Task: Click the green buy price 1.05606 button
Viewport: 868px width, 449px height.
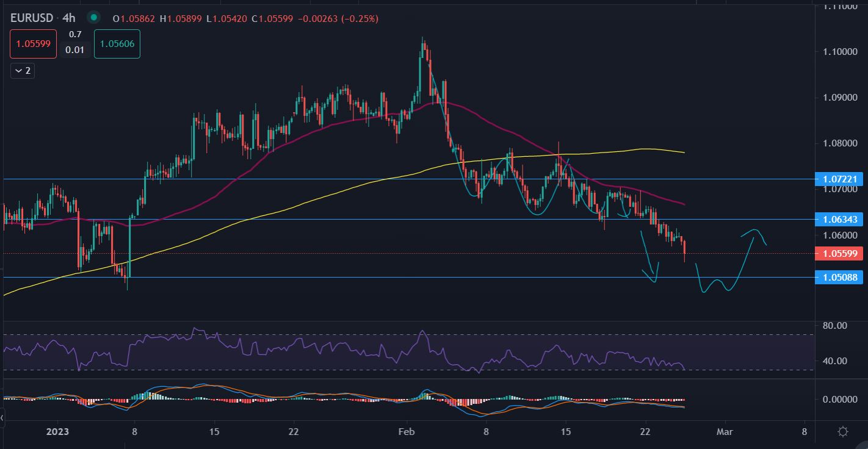Action: pos(117,45)
